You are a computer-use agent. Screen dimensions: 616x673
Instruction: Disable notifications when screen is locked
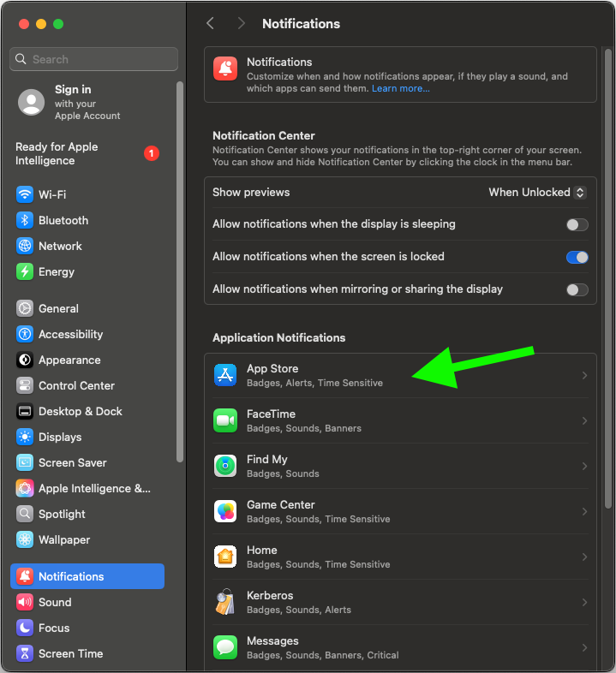[577, 257]
